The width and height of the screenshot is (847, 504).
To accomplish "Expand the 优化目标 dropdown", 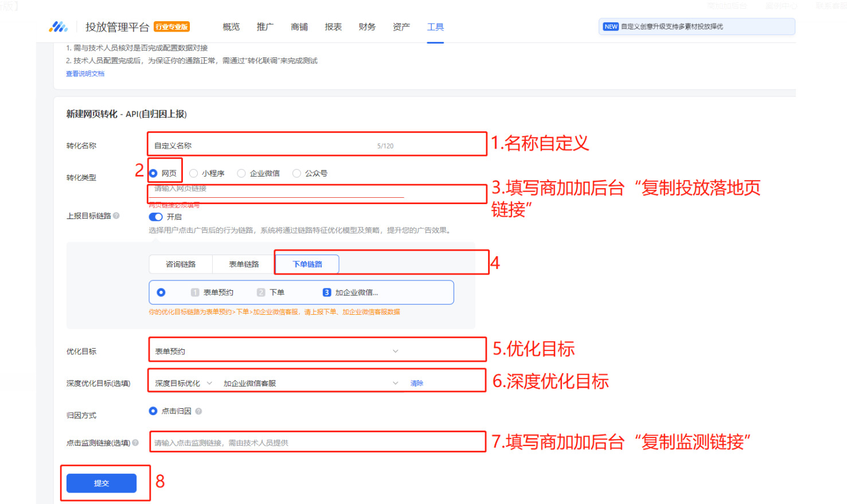I will [x=395, y=351].
